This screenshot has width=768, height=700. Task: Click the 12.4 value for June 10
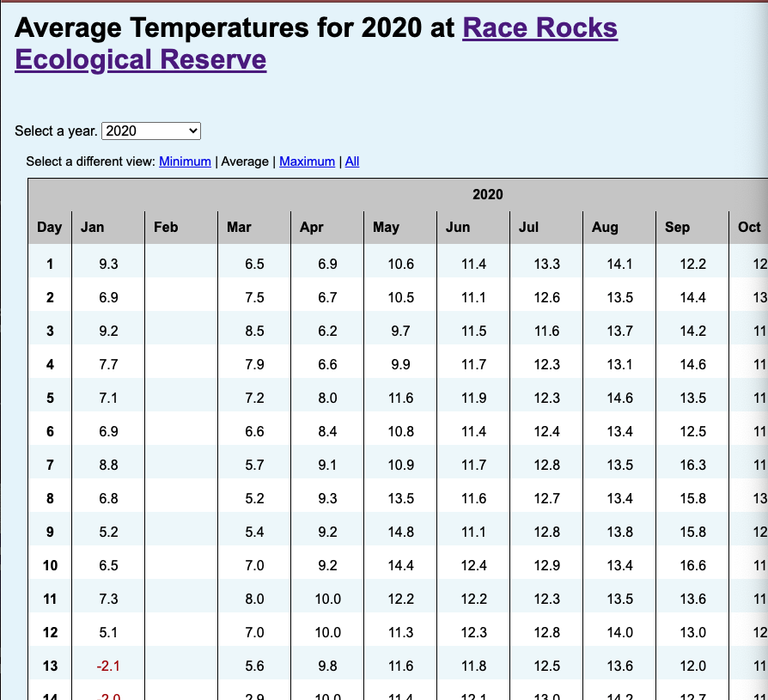(473, 565)
